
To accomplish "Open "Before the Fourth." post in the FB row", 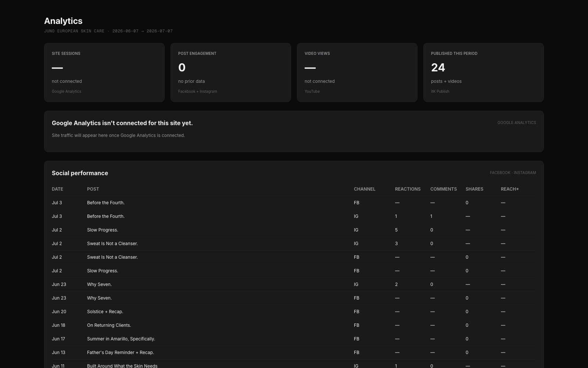I will [106, 203].
